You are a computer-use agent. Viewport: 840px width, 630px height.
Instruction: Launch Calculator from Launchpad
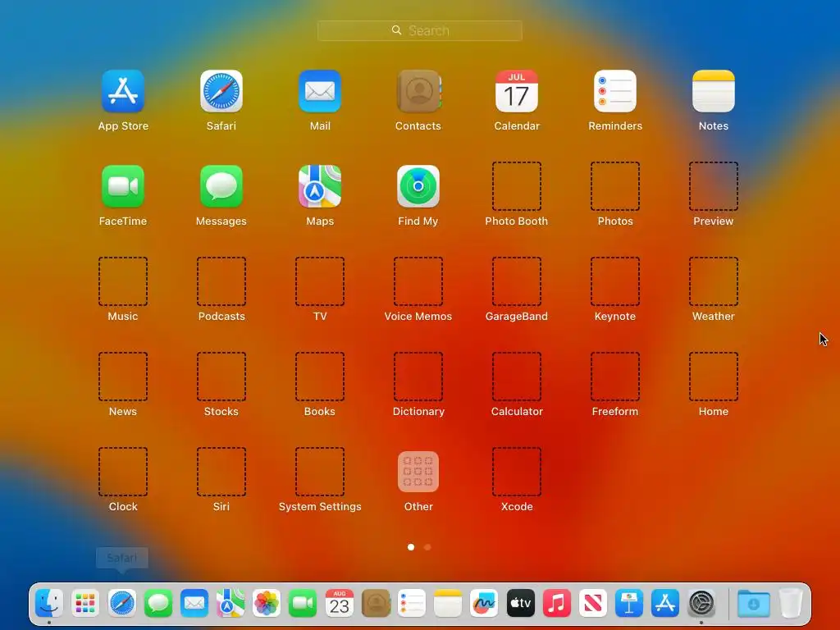click(517, 377)
